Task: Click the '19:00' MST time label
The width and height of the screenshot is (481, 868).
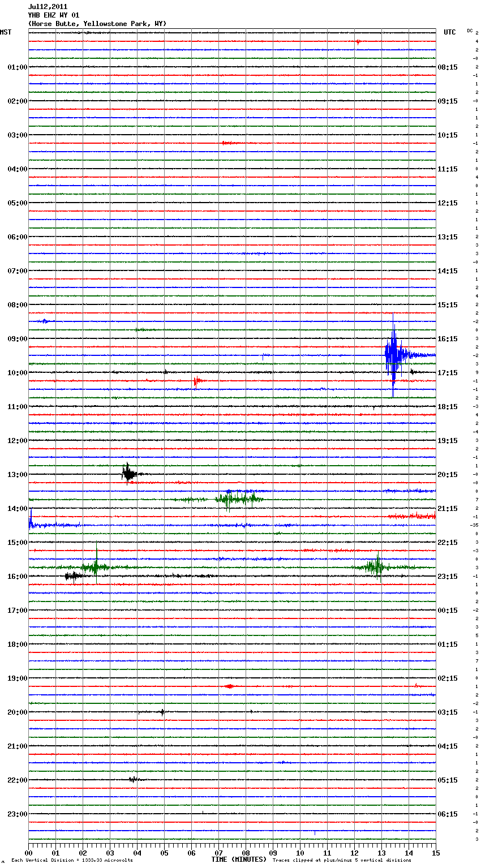Action: 18,678
